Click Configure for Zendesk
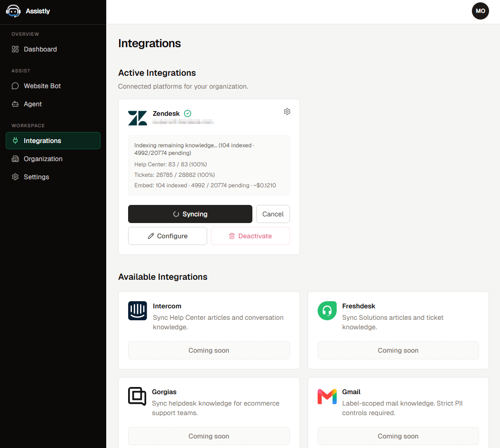This screenshot has height=448, width=500. pyautogui.click(x=168, y=236)
